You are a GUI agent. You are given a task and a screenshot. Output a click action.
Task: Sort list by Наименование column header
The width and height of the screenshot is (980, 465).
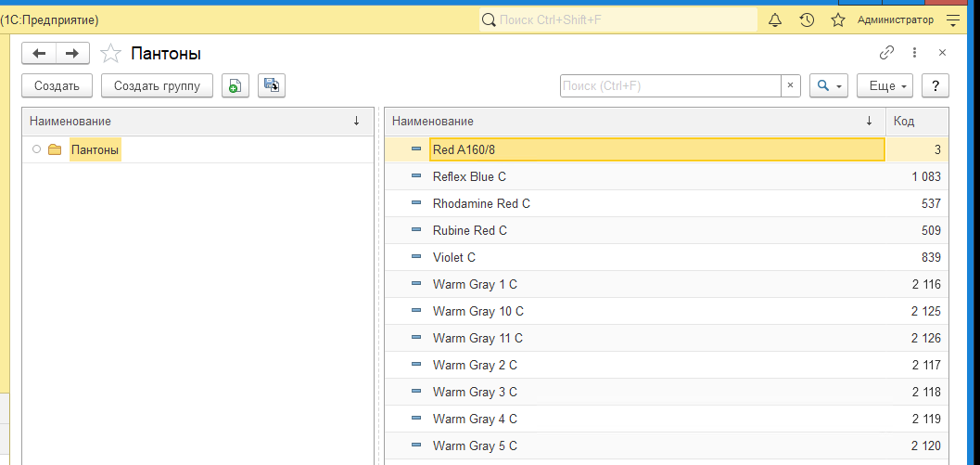[635, 122]
